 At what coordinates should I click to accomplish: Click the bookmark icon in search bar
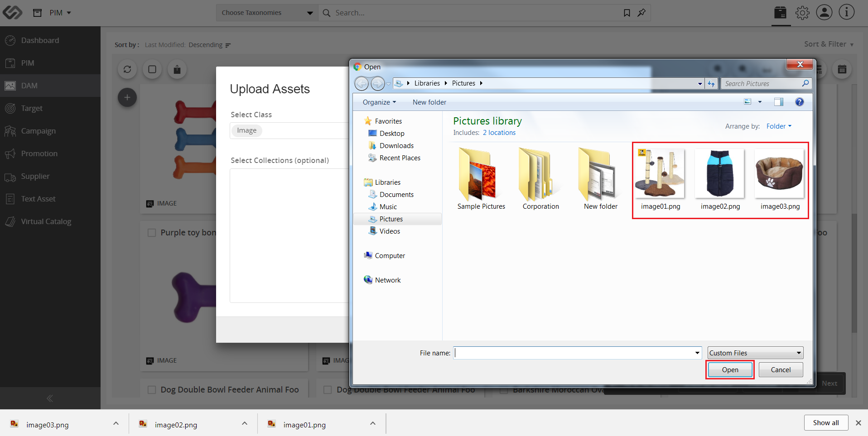pos(627,13)
